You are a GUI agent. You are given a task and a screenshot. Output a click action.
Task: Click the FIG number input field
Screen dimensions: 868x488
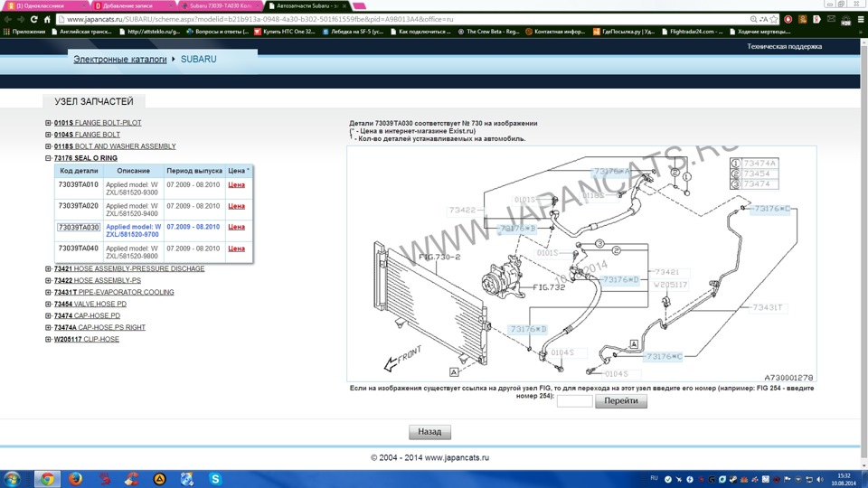575,401
